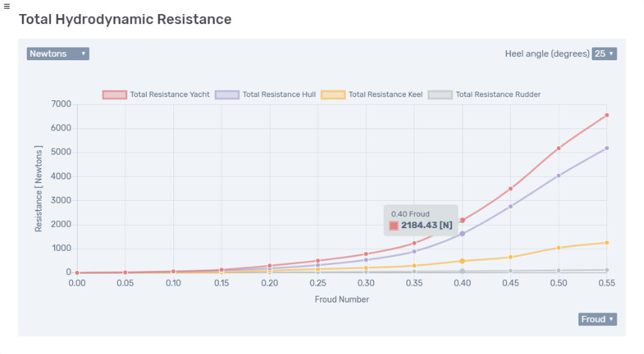Image resolution: width=644 pixels, height=354 pixels.
Task: Click Yacht data point at 0.40 Froud
Action: [x=462, y=220]
